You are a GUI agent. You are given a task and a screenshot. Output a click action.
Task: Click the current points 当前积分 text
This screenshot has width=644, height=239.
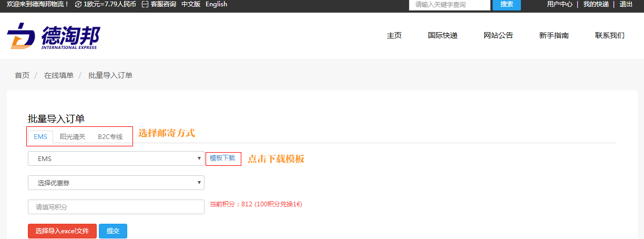point(256,204)
